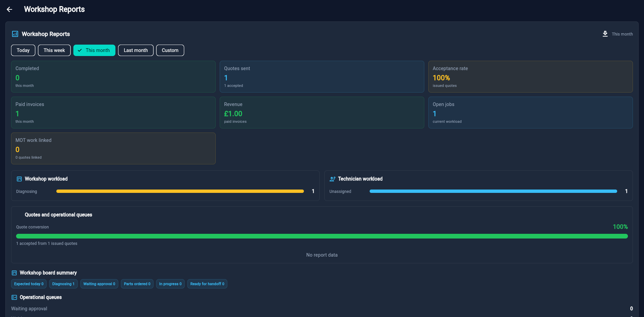Open the Waiting approval 0 chip
This screenshot has width=644, height=317.
point(99,284)
